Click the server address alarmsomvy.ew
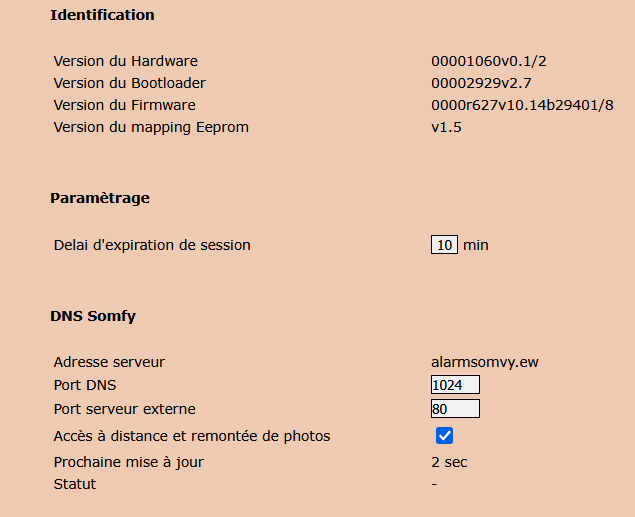This screenshot has width=635, height=517. click(485, 362)
